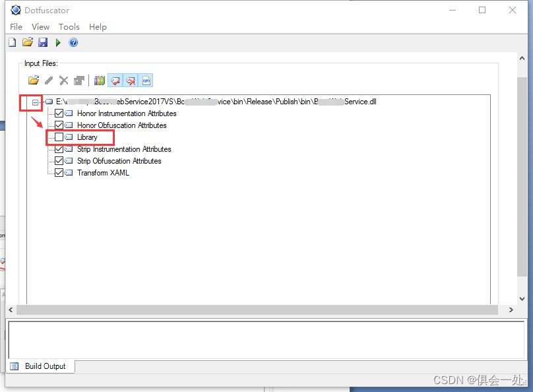
Task: Click the vertical scrollbar up arrow
Action: pyautogui.click(x=522, y=58)
